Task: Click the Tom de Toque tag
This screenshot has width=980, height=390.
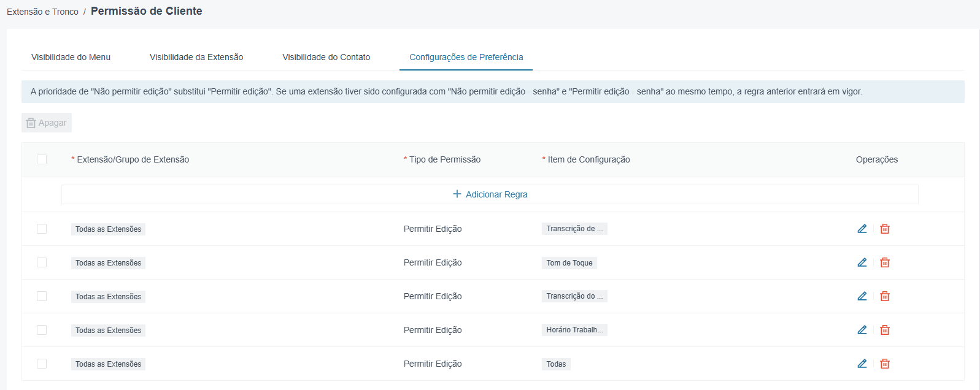Action: click(x=569, y=263)
